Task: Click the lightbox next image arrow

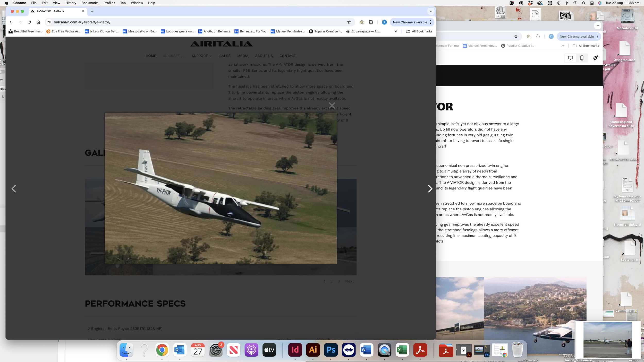Action: pos(430,189)
